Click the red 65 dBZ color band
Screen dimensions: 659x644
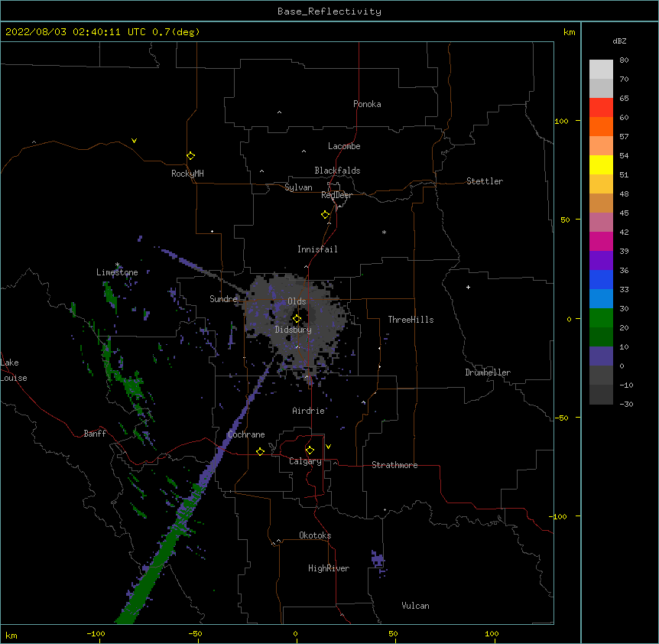601,107
